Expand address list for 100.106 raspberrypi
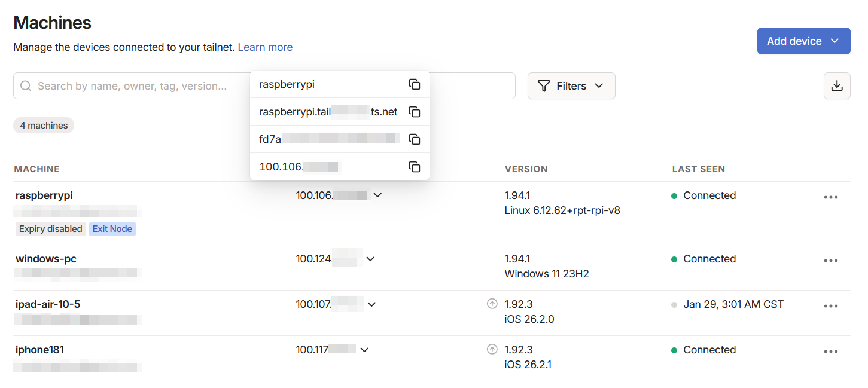868x388 pixels. click(377, 195)
